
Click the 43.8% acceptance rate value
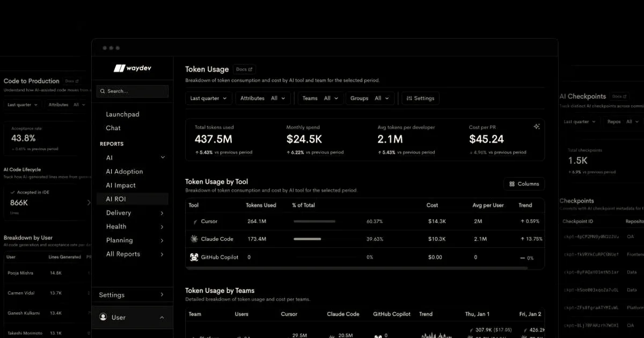click(x=23, y=138)
